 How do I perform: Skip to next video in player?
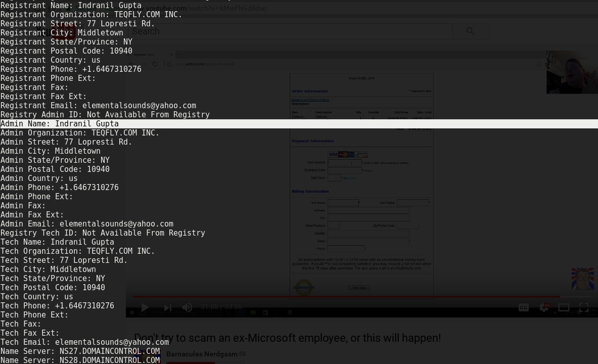tap(167, 307)
